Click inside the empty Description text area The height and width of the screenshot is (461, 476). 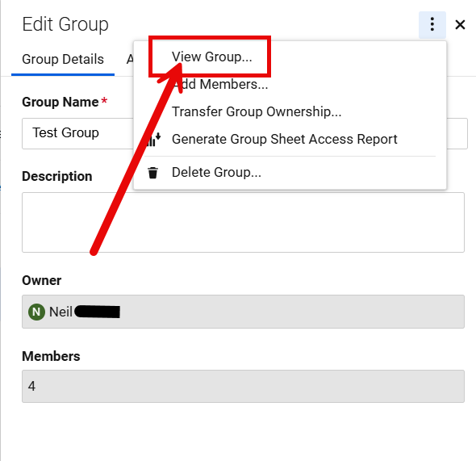point(243,222)
